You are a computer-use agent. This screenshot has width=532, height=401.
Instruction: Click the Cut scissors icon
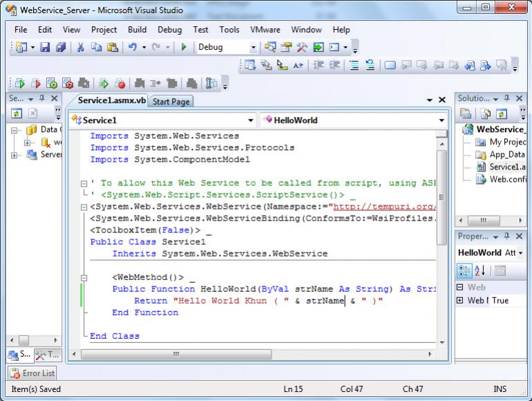coord(82,48)
